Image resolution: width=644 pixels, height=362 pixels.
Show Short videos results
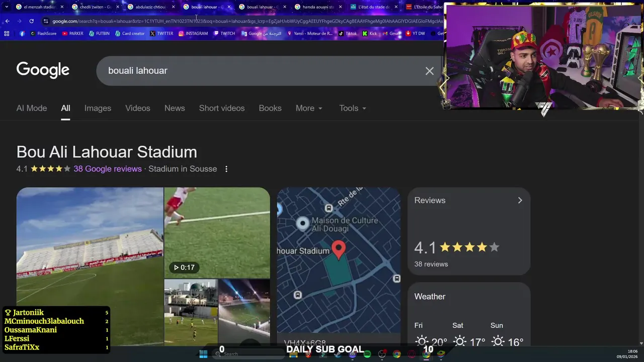click(x=222, y=108)
